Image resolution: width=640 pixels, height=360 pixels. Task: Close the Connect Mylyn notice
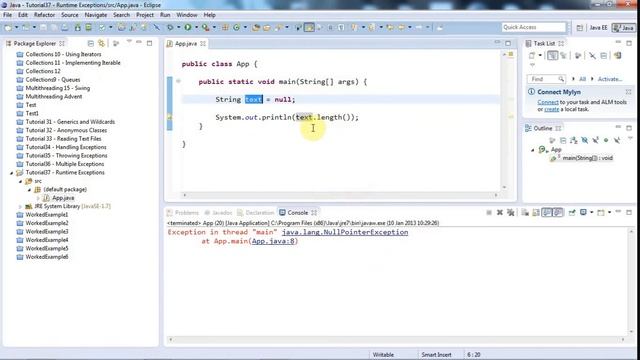coord(629,92)
